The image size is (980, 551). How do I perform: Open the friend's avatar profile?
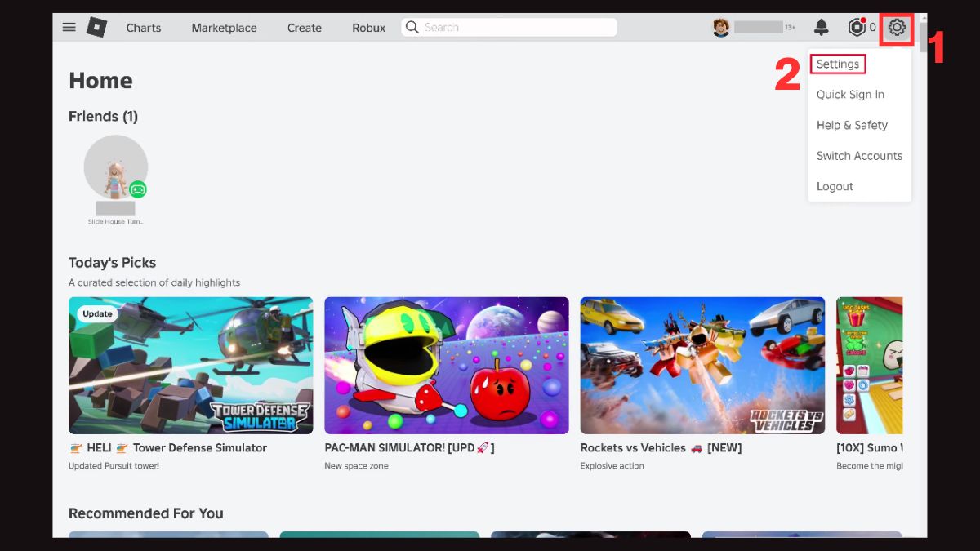116,167
